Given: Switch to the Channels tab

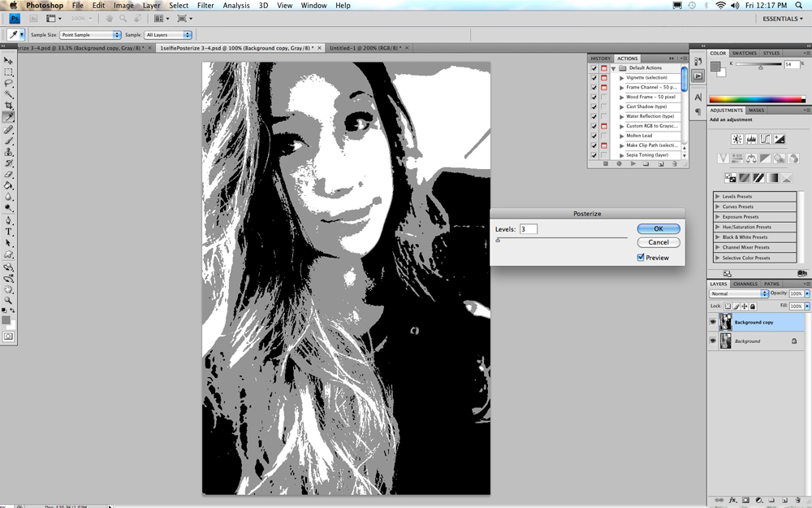Looking at the screenshot, I should (x=745, y=284).
